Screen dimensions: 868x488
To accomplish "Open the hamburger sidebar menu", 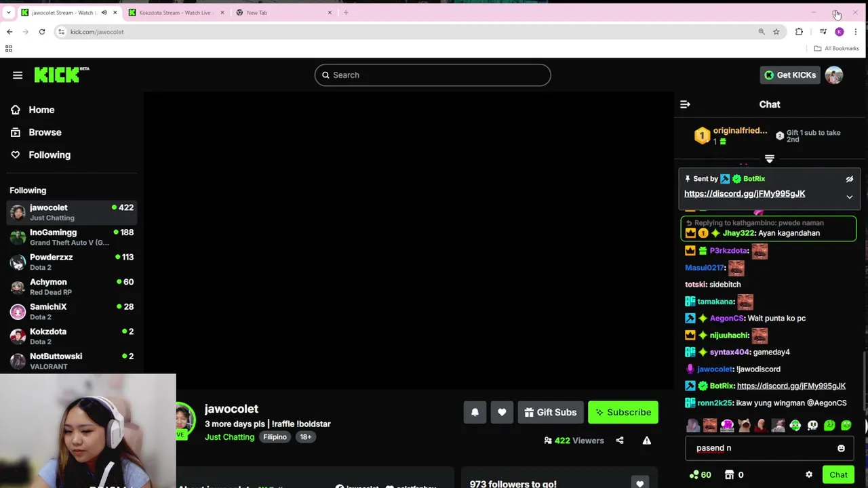I will coord(18,75).
